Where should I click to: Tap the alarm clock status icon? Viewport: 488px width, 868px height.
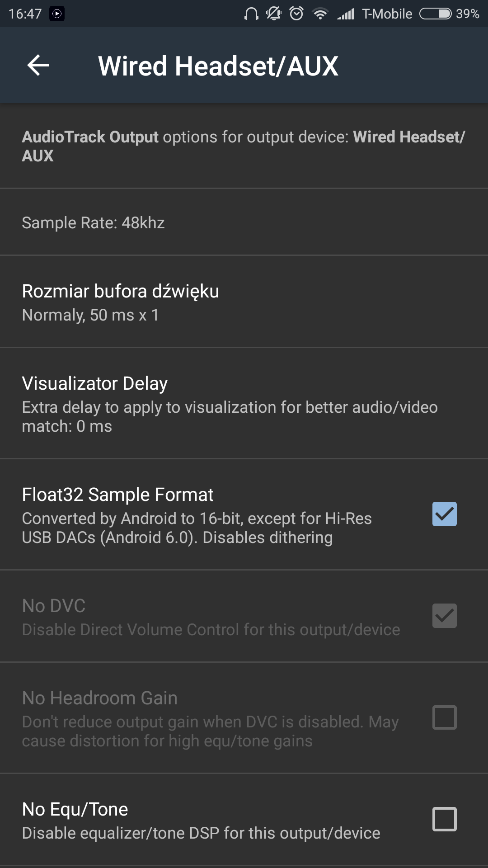(296, 14)
